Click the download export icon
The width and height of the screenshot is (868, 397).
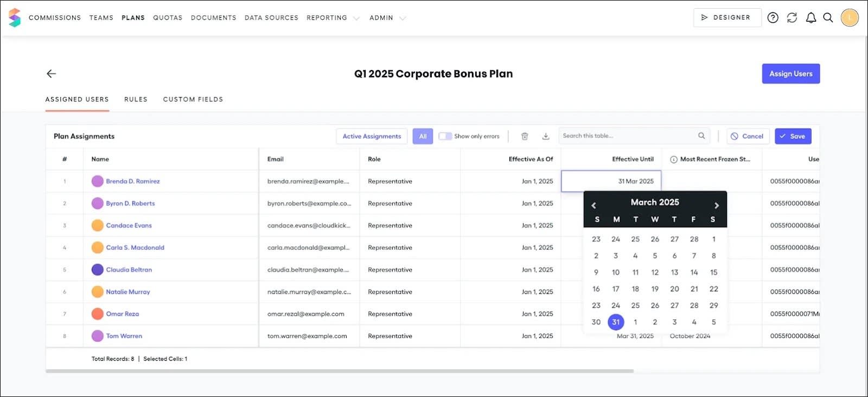click(x=546, y=136)
